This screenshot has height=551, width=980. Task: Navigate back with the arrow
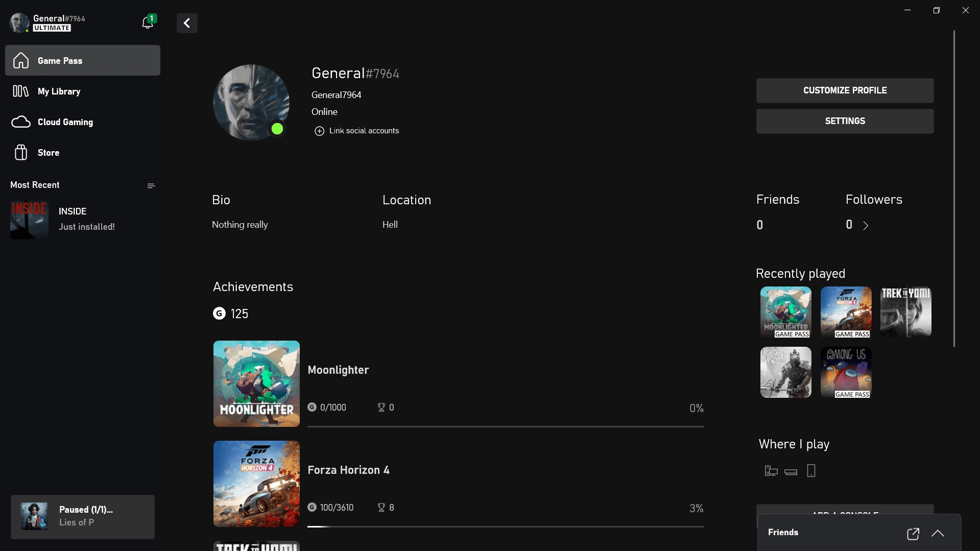coord(187,23)
